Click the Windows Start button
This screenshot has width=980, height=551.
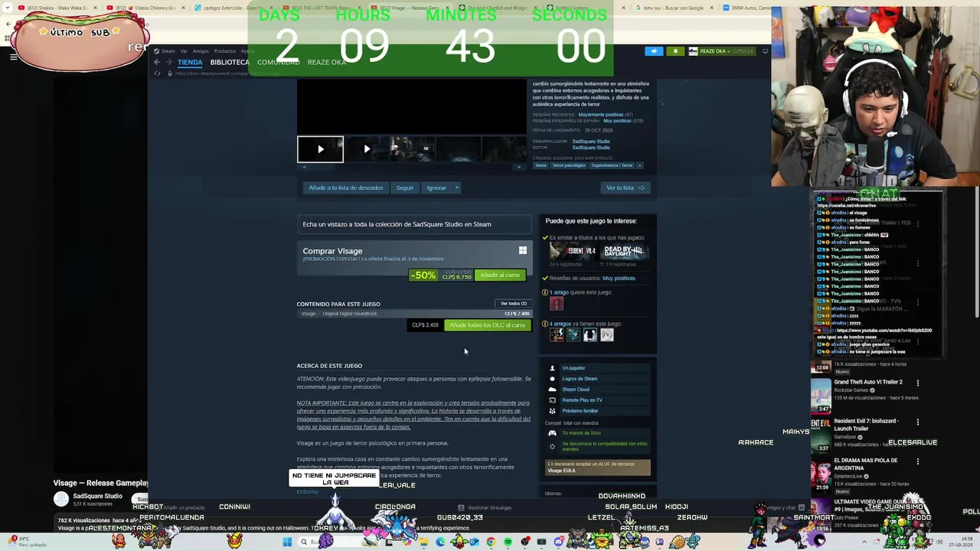pos(287,542)
